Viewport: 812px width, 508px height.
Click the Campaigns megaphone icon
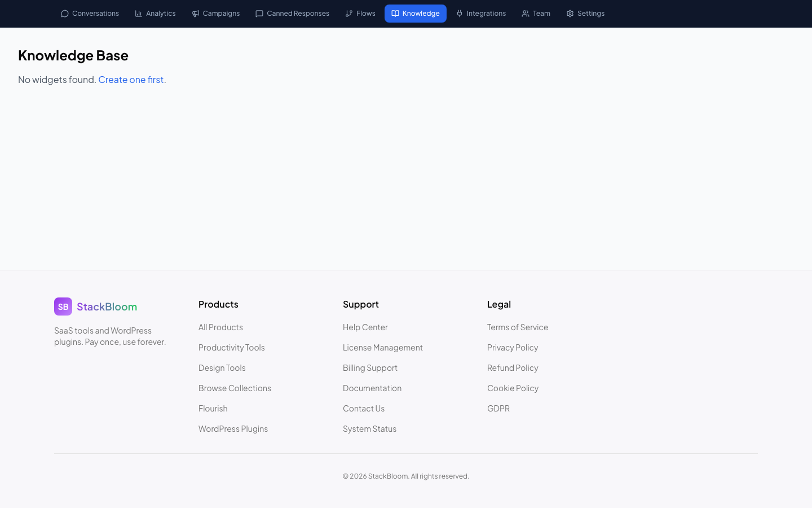click(x=196, y=13)
